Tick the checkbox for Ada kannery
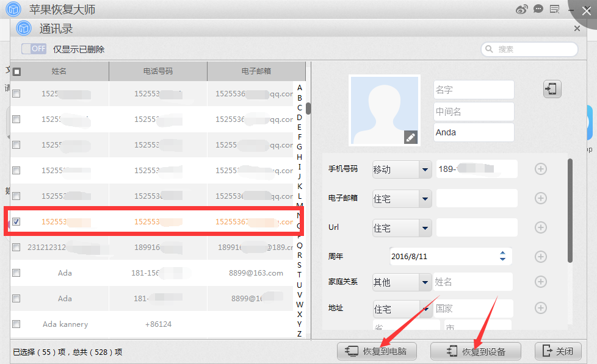Viewport: 597px width, 364px height. click(x=16, y=324)
